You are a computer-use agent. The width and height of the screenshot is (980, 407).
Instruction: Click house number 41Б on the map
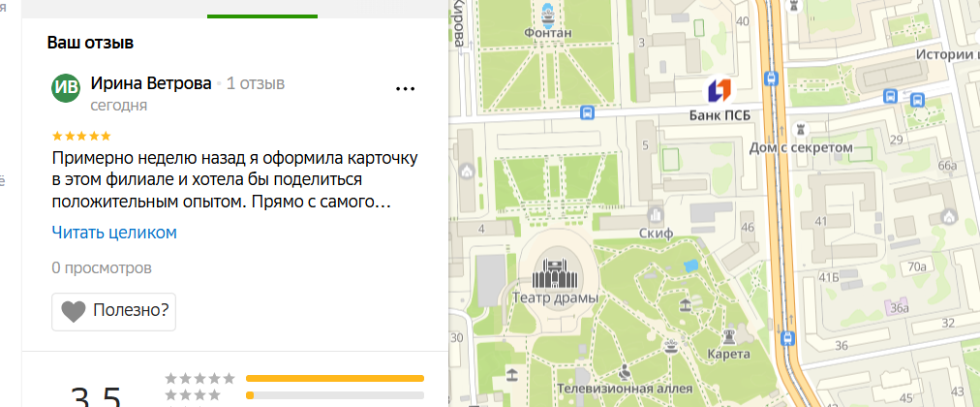[829, 277]
